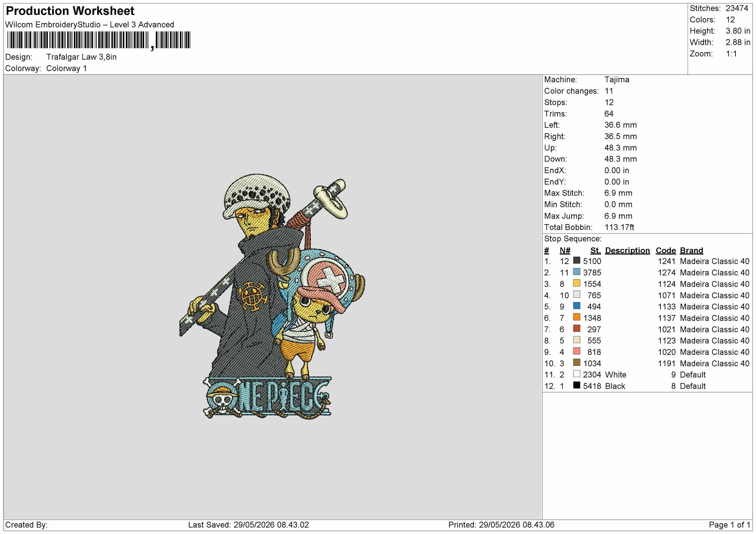The height and width of the screenshot is (534, 756).
Task: Click the width value "2.88 in"
Action: coord(738,42)
